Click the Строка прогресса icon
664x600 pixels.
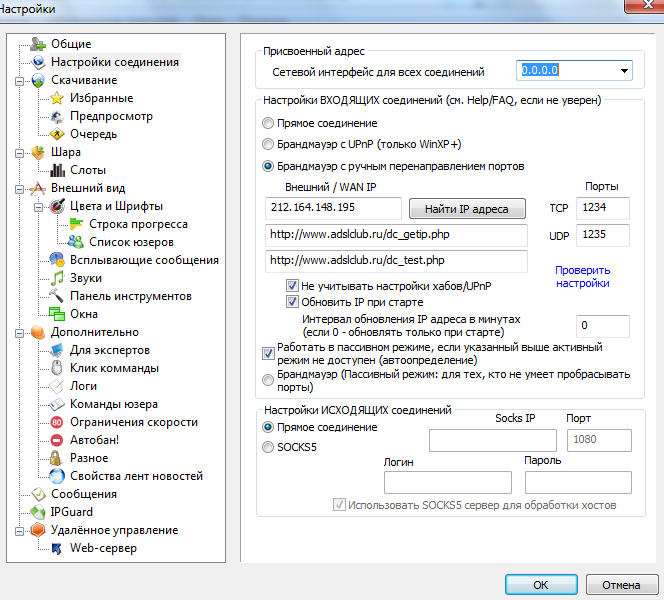point(76,224)
